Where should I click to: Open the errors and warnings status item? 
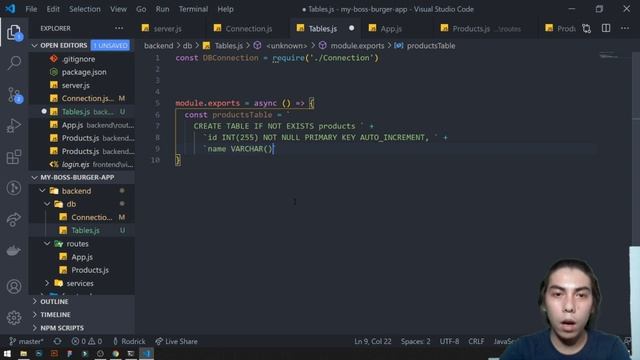(87, 341)
